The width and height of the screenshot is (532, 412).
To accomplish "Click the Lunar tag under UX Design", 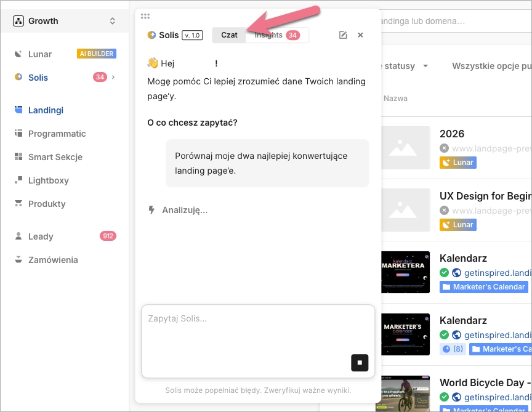I will point(458,225).
